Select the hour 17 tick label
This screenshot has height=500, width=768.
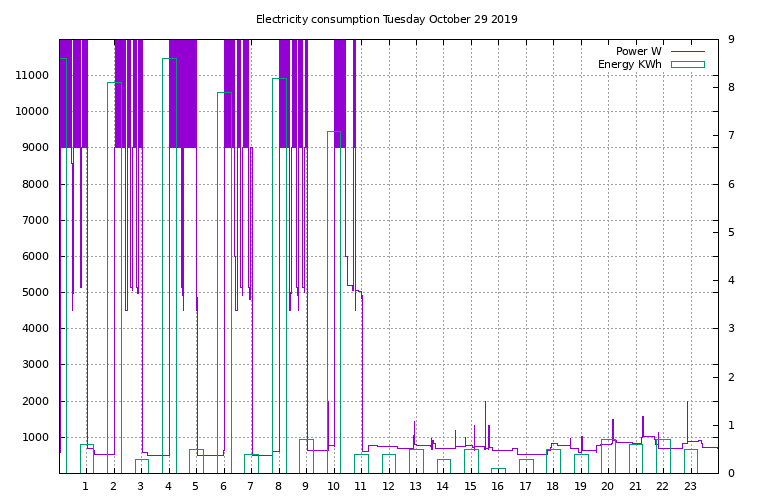526,486
